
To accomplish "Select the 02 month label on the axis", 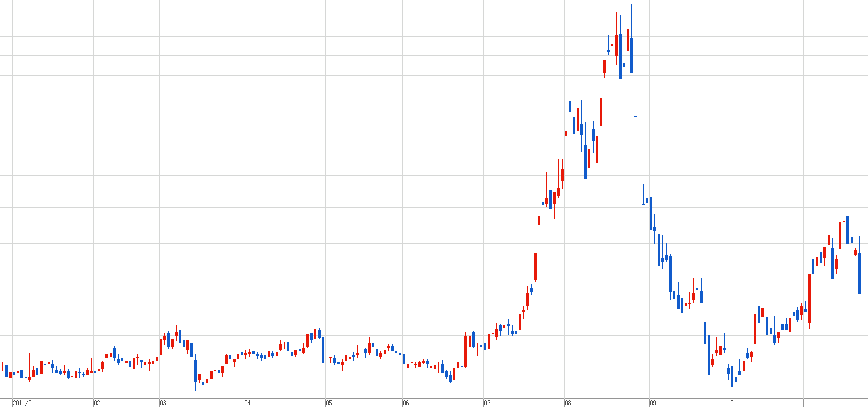I will click(97, 403).
